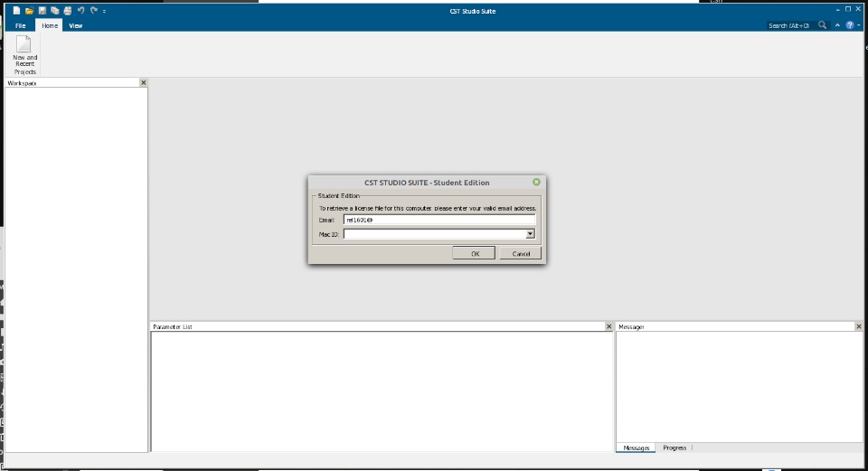Open the quick access toolbar customize arrow
The image size is (868, 471).
coord(104,11)
